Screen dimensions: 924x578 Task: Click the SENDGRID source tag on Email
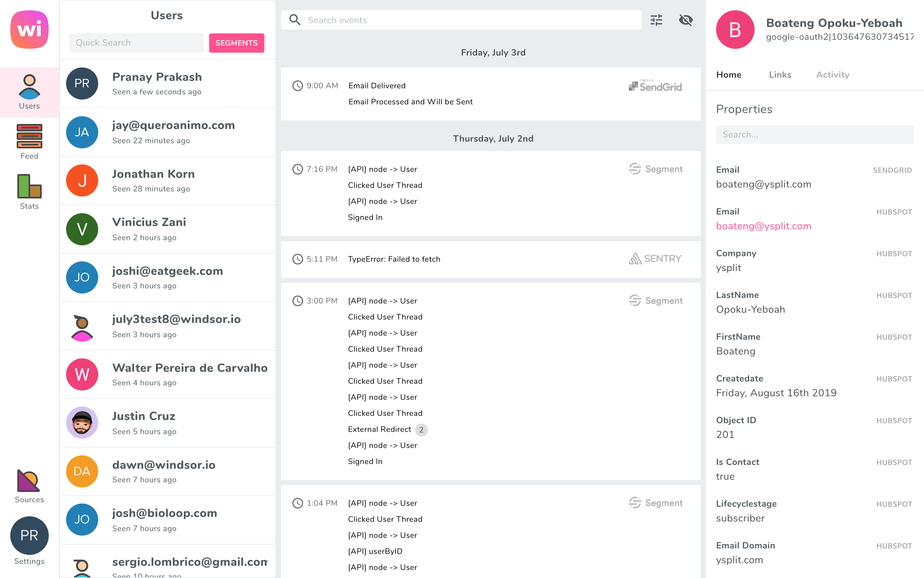pyautogui.click(x=892, y=170)
